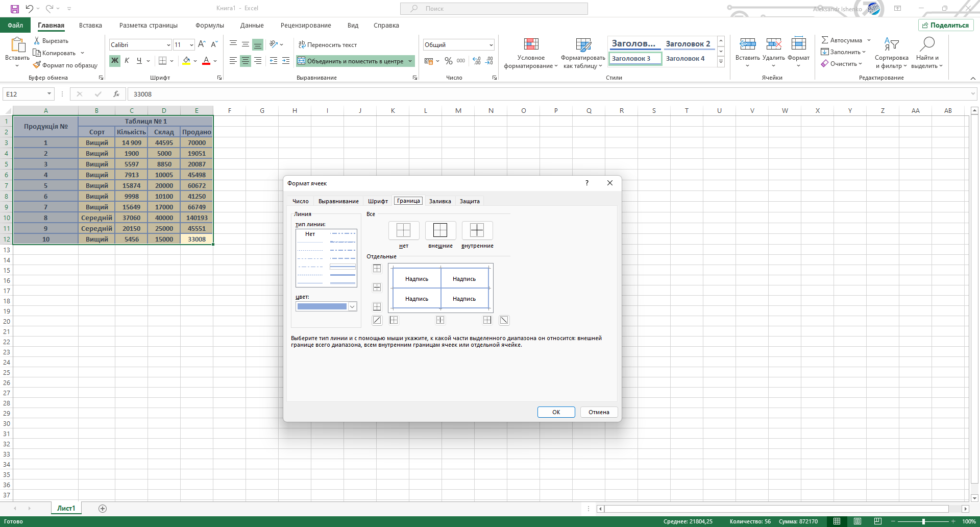The image size is (980, 527).
Task: Switch to the Заливка tab
Action: [439, 201]
